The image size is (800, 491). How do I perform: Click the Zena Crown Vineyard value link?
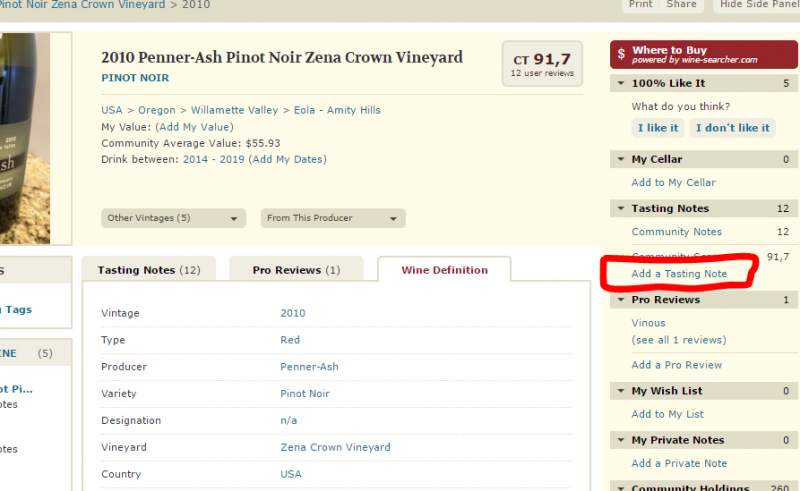335,447
